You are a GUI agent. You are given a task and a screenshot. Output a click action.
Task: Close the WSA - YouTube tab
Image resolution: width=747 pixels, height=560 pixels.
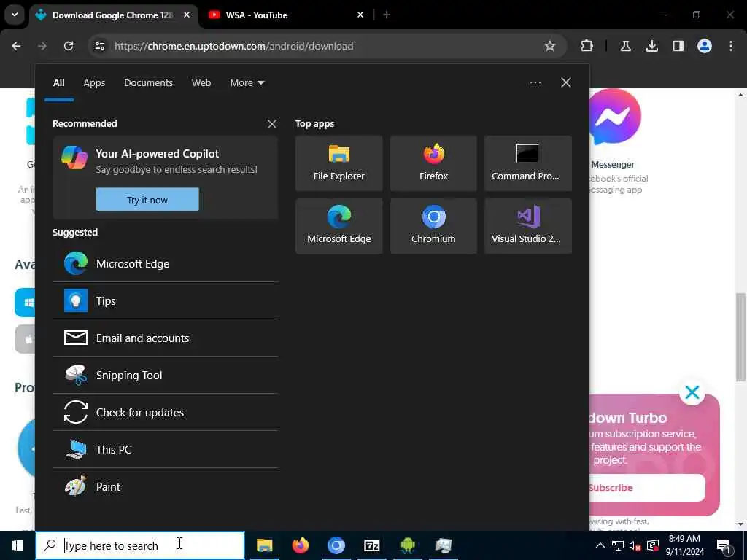360,15
